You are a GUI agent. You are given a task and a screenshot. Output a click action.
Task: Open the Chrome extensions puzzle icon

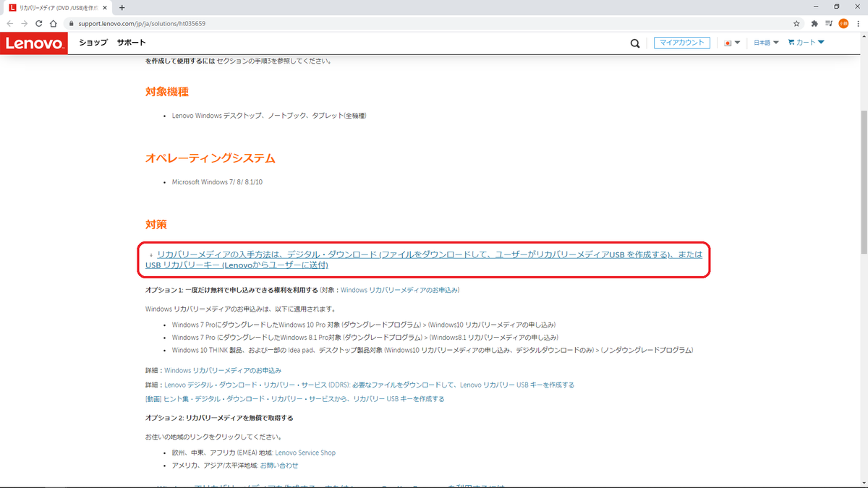point(815,23)
